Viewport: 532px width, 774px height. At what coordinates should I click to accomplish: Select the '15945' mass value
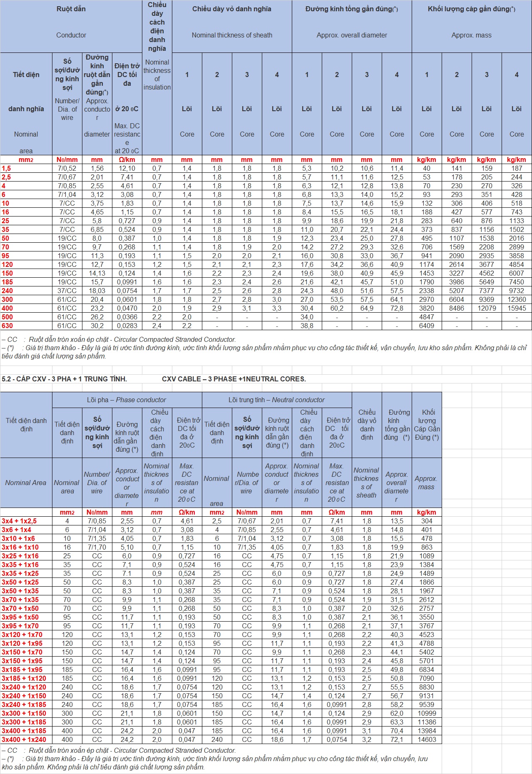click(x=517, y=308)
